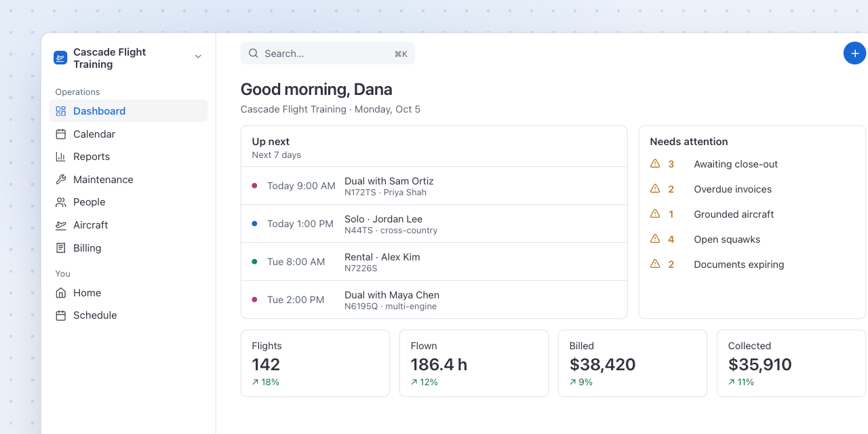This screenshot has height=434, width=868.
Task: Click warning icon beside Awaiting close-out
Action: point(655,163)
